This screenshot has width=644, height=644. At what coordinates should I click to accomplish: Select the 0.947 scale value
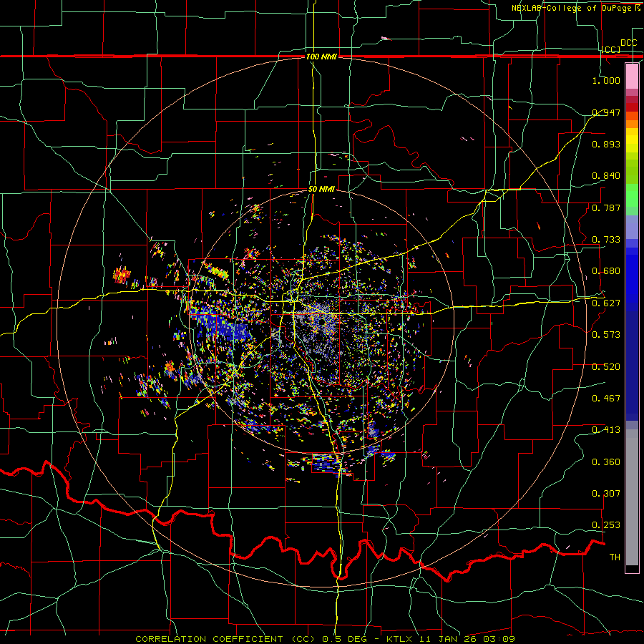606,112
